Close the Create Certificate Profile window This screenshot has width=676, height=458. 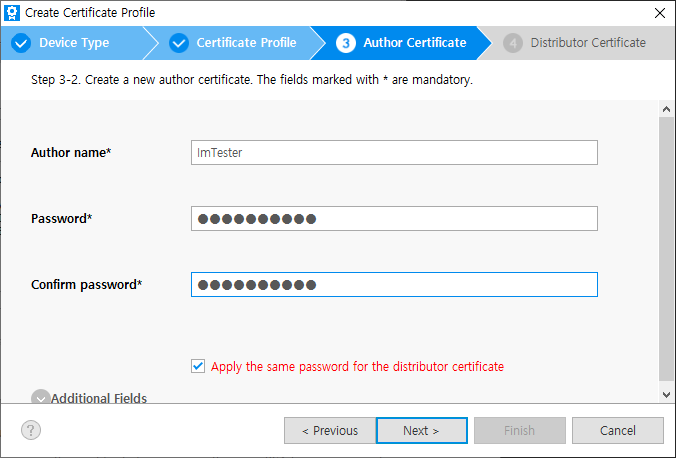660,13
